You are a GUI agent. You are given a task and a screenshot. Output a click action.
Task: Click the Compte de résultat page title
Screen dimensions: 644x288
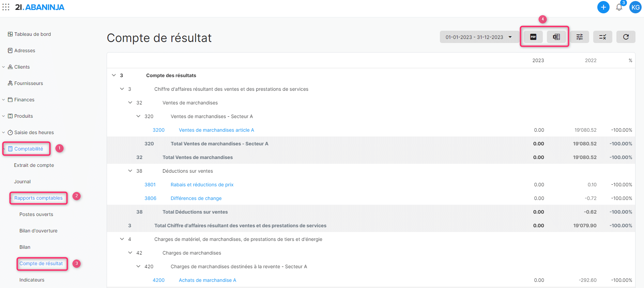[x=159, y=38]
